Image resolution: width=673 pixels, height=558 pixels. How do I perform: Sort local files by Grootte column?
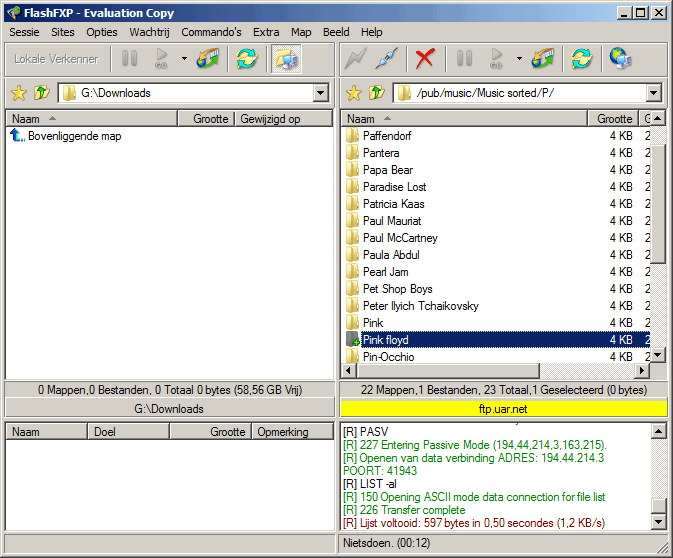[206, 118]
